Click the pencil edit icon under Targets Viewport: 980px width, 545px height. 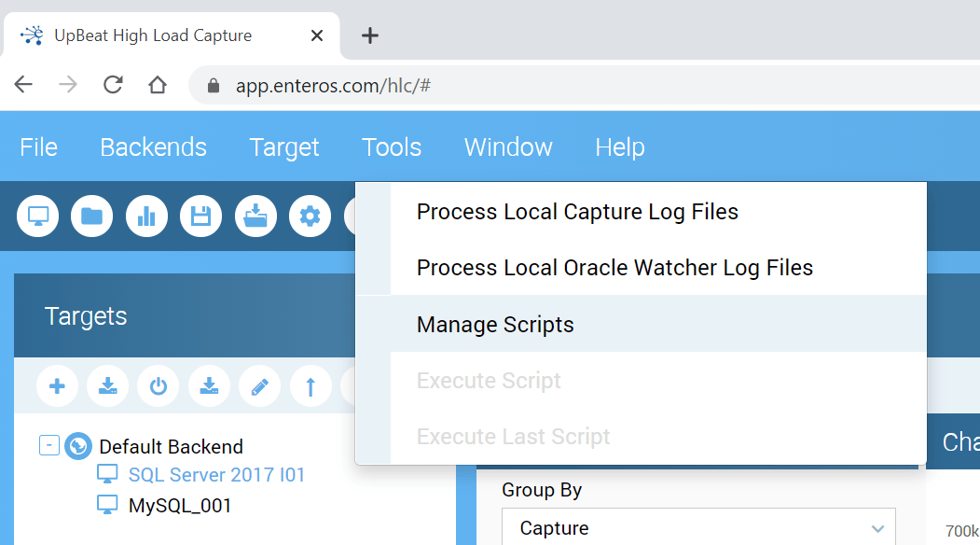[260, 386]
